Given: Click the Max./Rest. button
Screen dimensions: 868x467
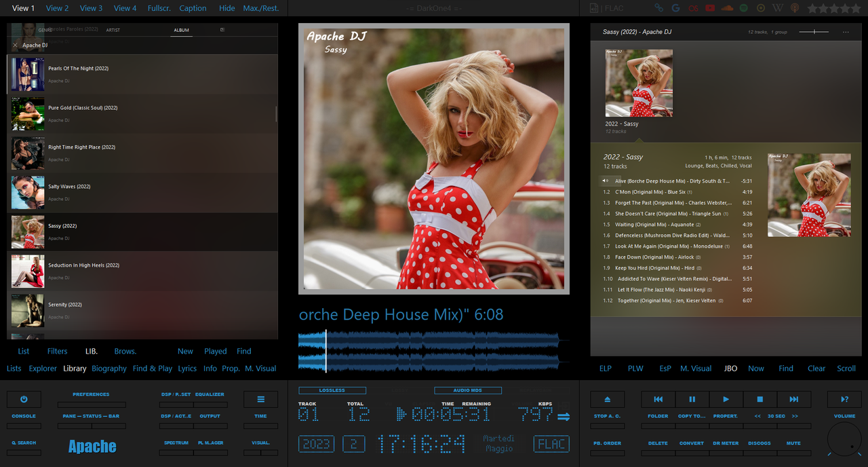Looking at the screenshot, I should (x=261, y=8).
